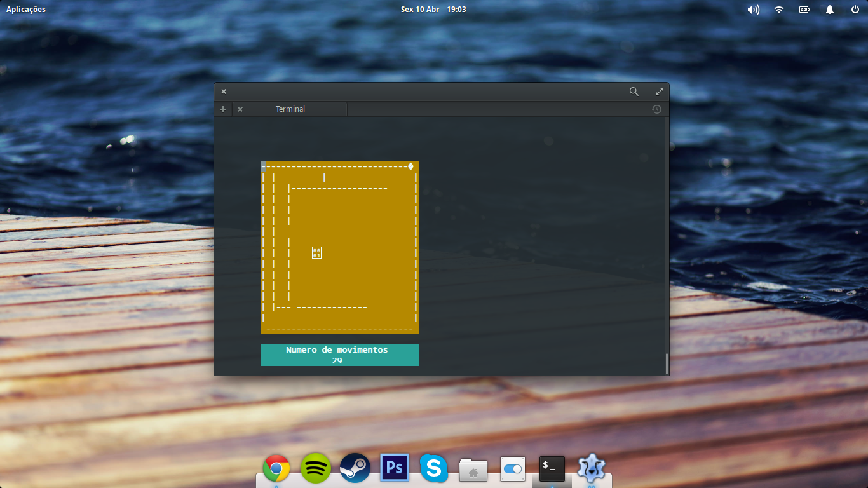This screenshot has height=488, width=868.
Task: Click the battery indicator icon
Action: 804,10
